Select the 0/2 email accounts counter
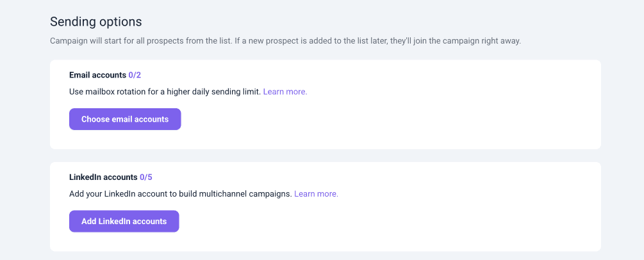 pyautogui.click(x=135, y=75)
